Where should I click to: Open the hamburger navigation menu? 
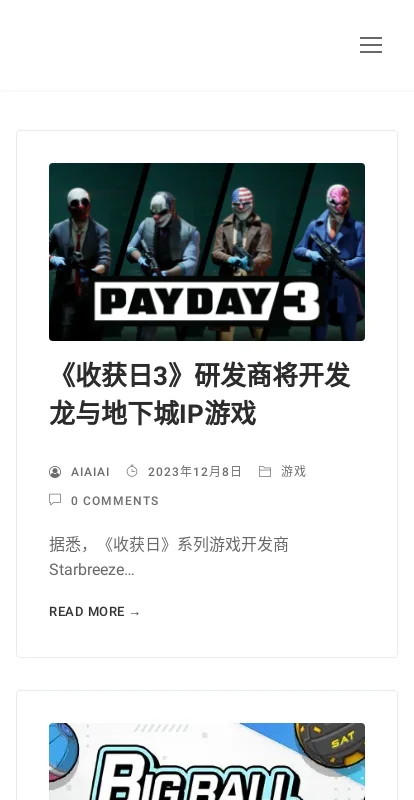(371, 45)
